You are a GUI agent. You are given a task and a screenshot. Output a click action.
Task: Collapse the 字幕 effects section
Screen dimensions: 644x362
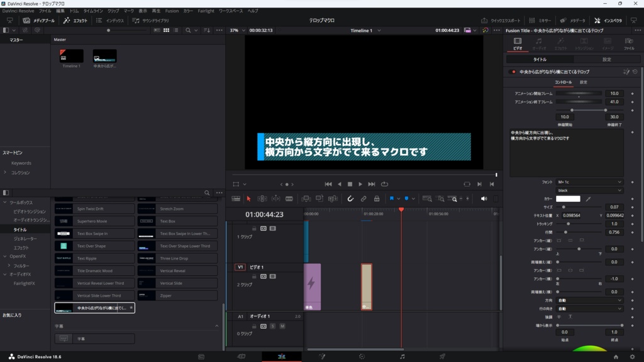(x=217, y=326)
